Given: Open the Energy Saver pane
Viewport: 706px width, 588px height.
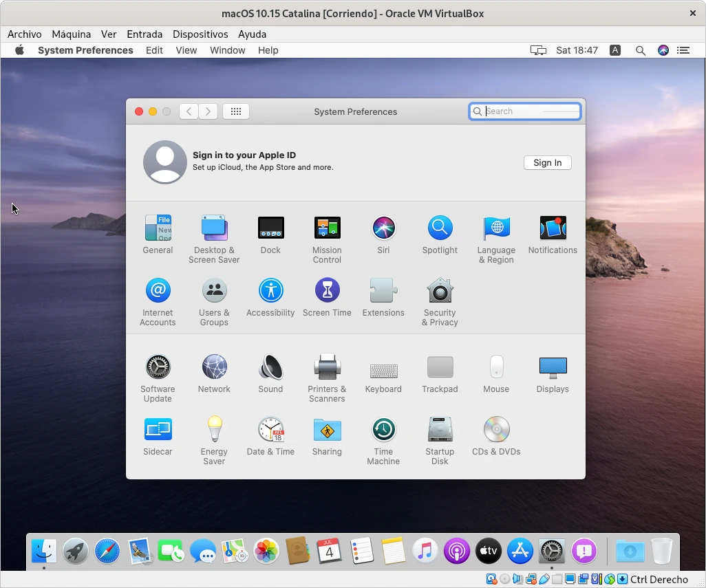Looking at the screenshot, I should point(214,431).
